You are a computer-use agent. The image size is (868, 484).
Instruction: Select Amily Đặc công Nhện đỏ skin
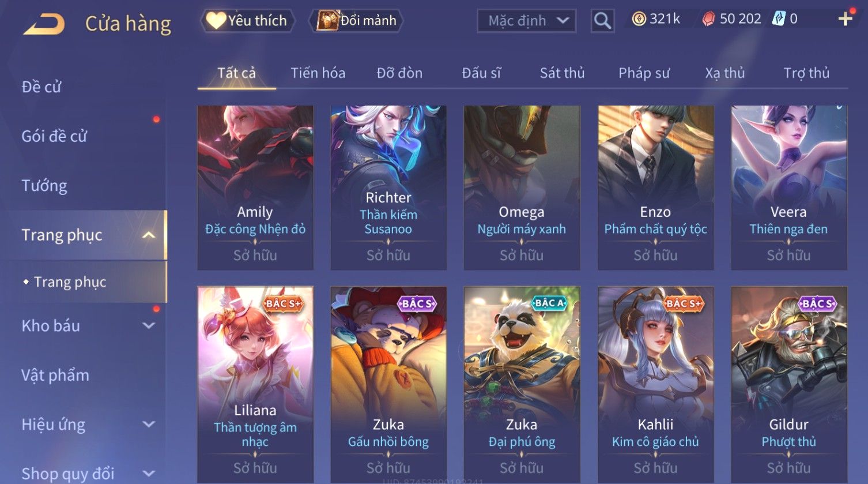tap(255, 187)
